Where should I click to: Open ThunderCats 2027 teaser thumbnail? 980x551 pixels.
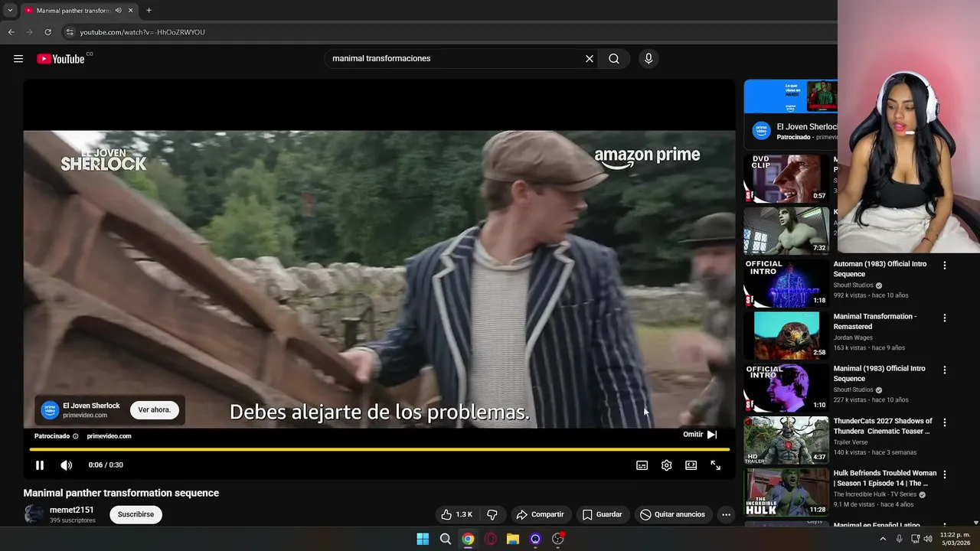(786, 440)
